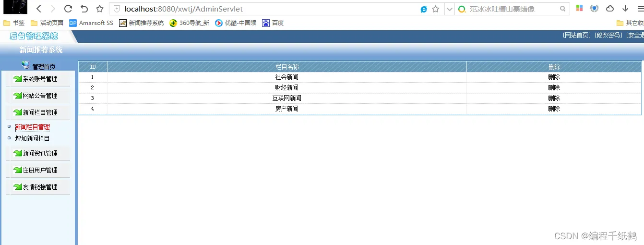Open the Amarsoft SS bookmark
644x245 pixels.
[91, 23]
